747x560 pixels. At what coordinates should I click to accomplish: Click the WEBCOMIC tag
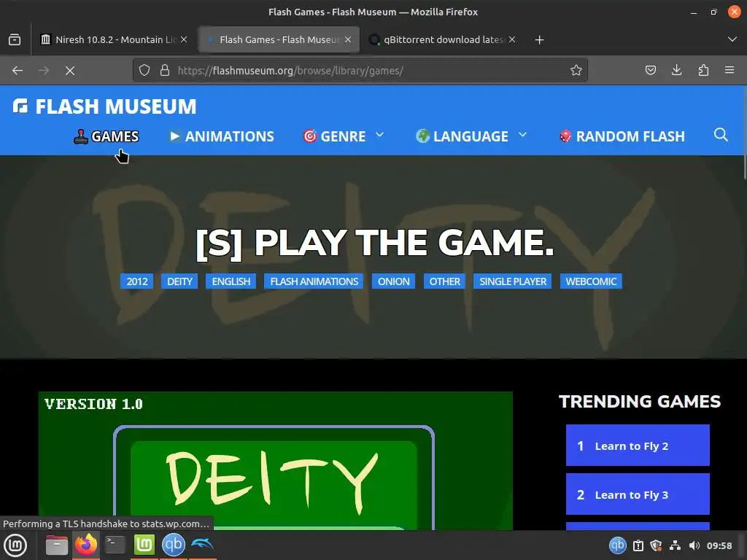(591, 281)
